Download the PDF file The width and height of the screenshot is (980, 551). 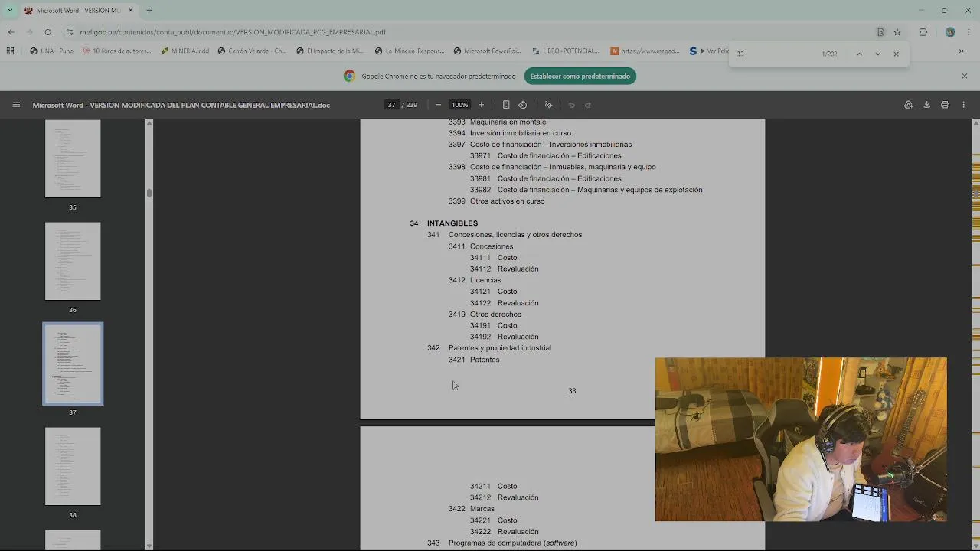point(926,105)
